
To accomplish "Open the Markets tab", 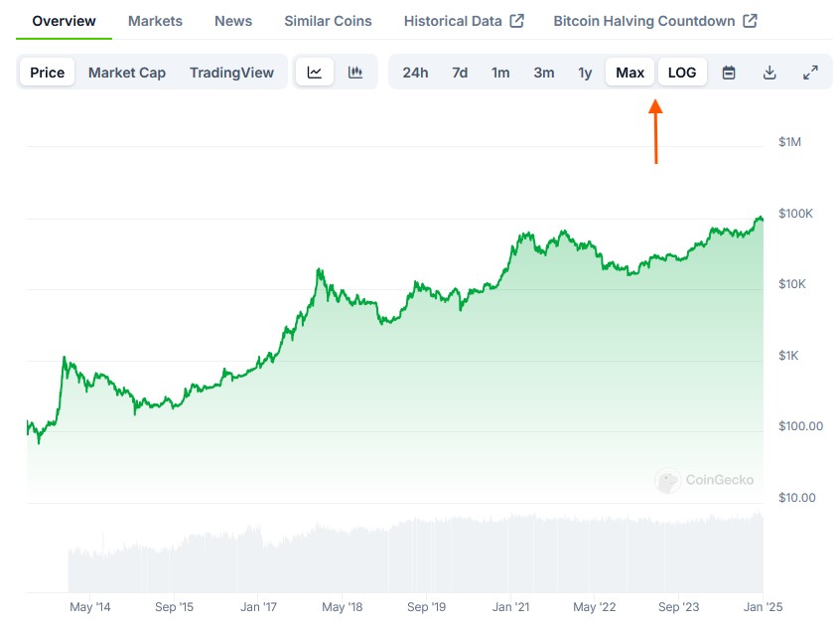I will 155,21.
